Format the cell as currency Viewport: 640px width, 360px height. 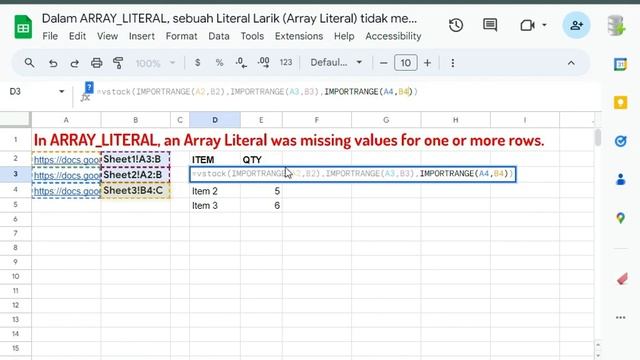198,63
